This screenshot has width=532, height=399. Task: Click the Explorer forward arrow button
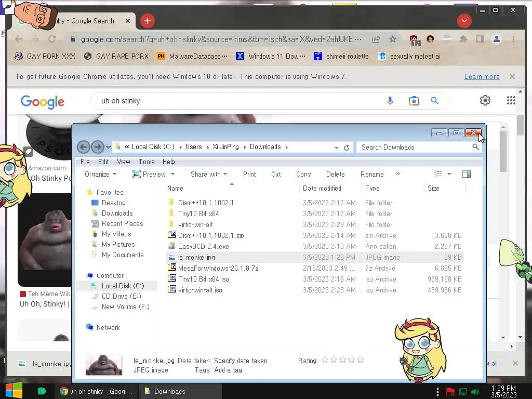point(98,147)
